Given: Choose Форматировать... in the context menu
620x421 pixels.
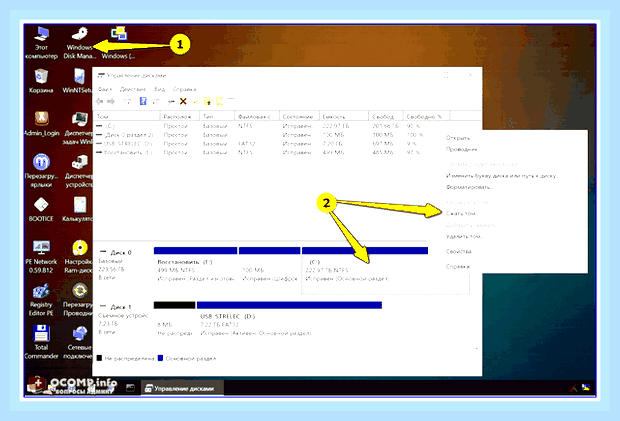Looking at the screenshot, I should coord(469,187).
